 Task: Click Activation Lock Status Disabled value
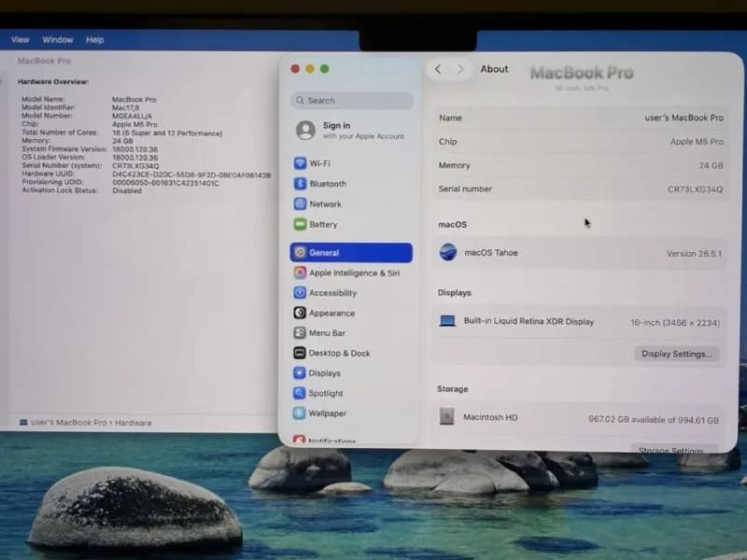127,190
